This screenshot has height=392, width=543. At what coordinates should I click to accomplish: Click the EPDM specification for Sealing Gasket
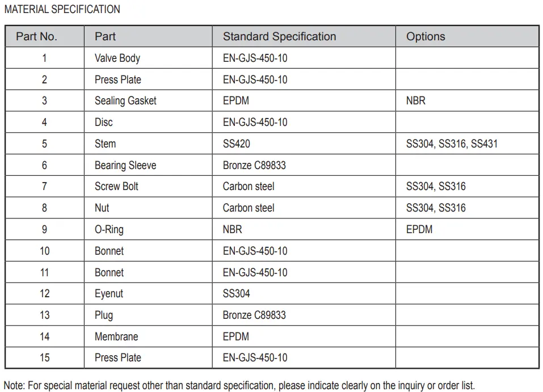236,101
